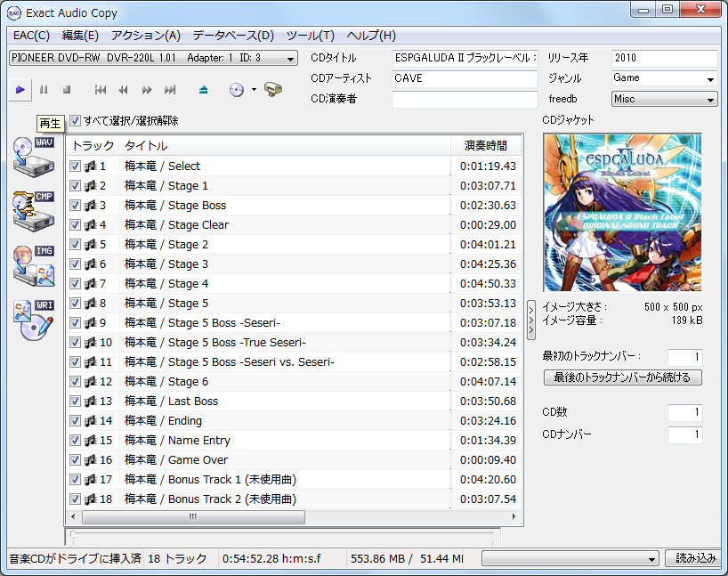Click the horizontal scrollbar thumb of track list
The height and width of the screenshot is (576, 728).
click(x=193, y=516)
